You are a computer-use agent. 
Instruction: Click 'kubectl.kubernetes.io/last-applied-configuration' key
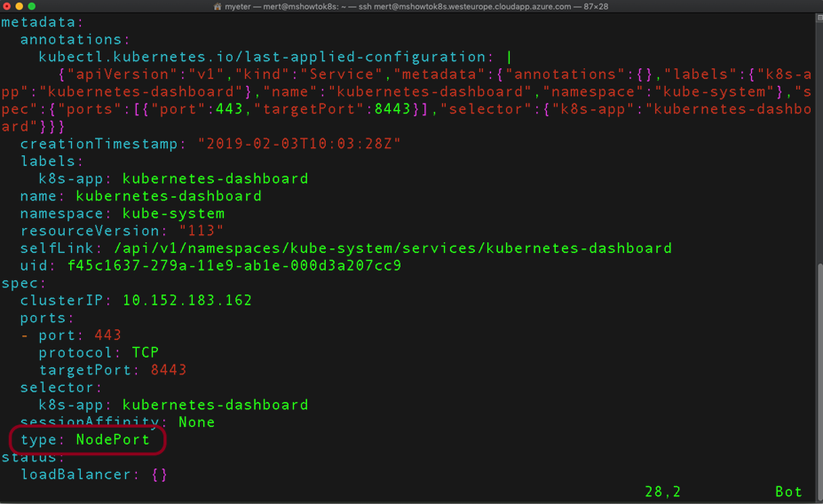coord(263,57)
